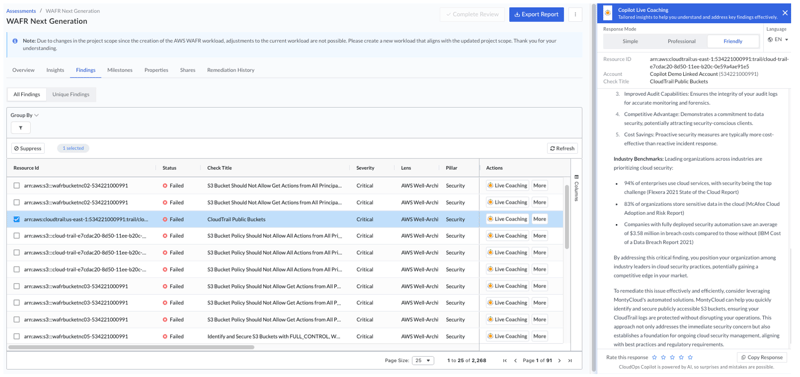Rate the response five stars

click(690, 357)
